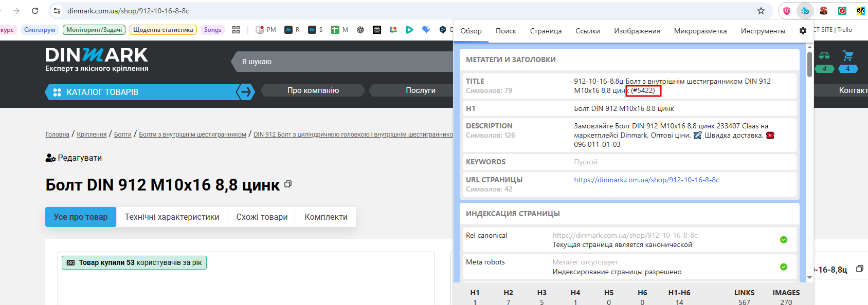Image resolution: width=868 pixels, height=305 pixels.
Task: Click the 'Товар купили 53' badge
Action: tap(134, 262)
